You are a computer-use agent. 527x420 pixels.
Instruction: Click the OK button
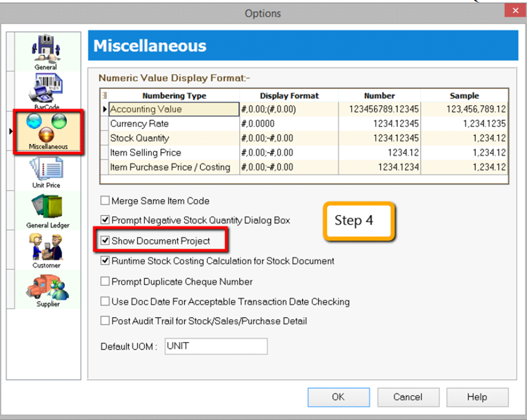338,397
